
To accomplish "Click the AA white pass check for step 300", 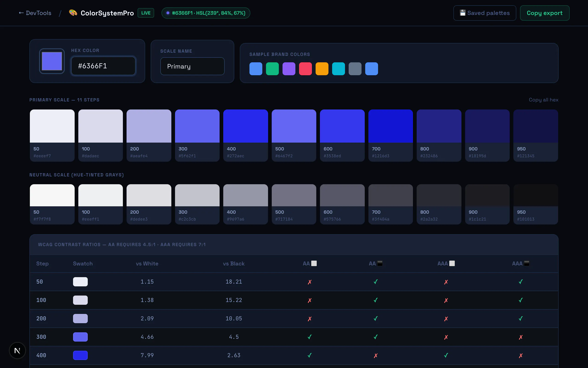I will 310,337.
